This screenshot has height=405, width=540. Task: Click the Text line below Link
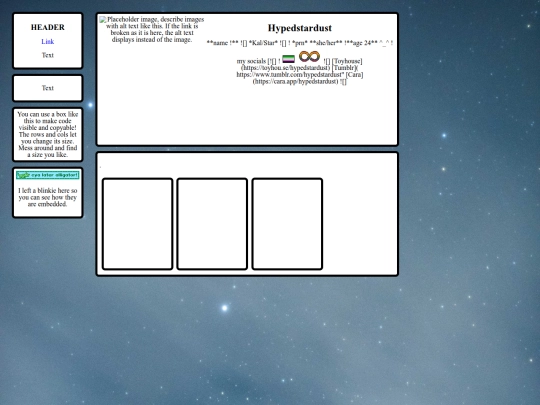pyautogui.click(x=48, y=55)
